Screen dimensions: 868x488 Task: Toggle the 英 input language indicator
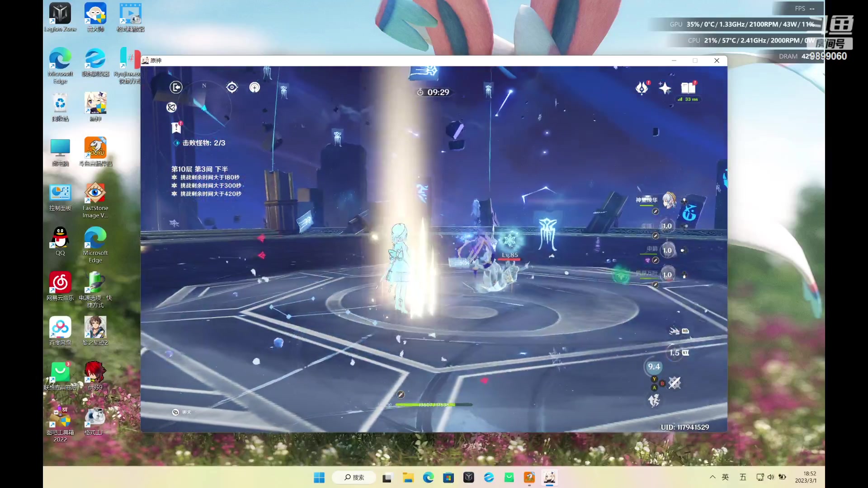tap(725, 477)
